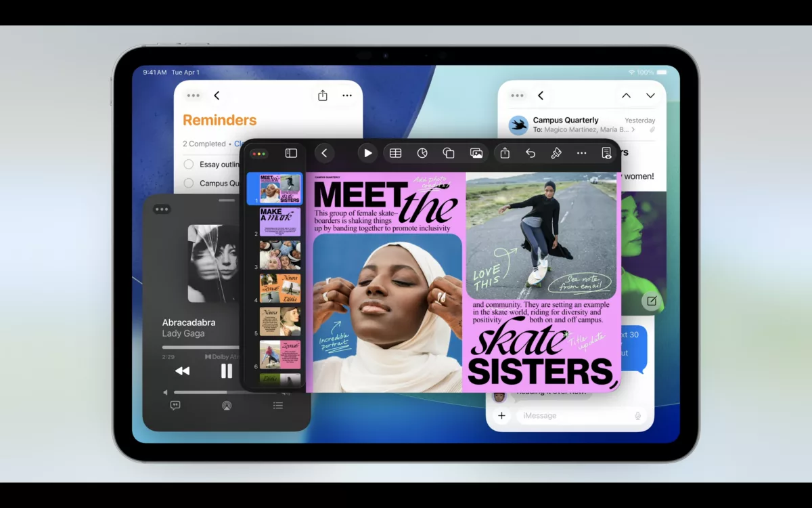Select slide 3 thumbnail in navigator

pyautogui.click(x=280, y=255)
